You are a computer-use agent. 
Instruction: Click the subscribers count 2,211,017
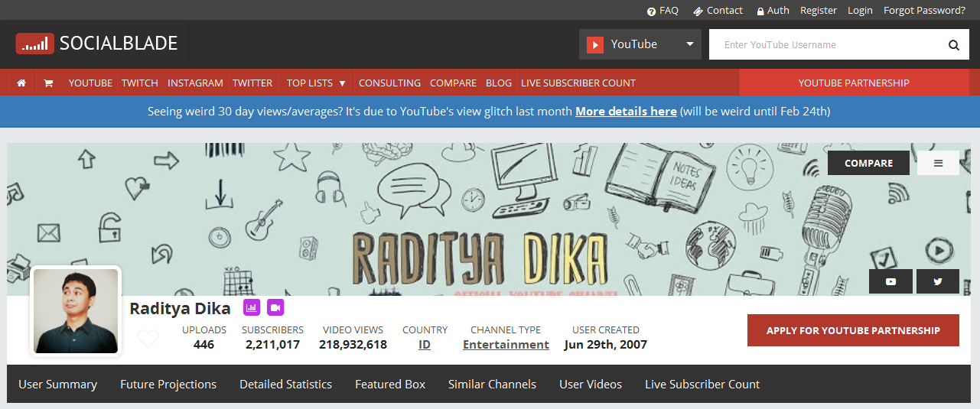(x=272, y=345)
